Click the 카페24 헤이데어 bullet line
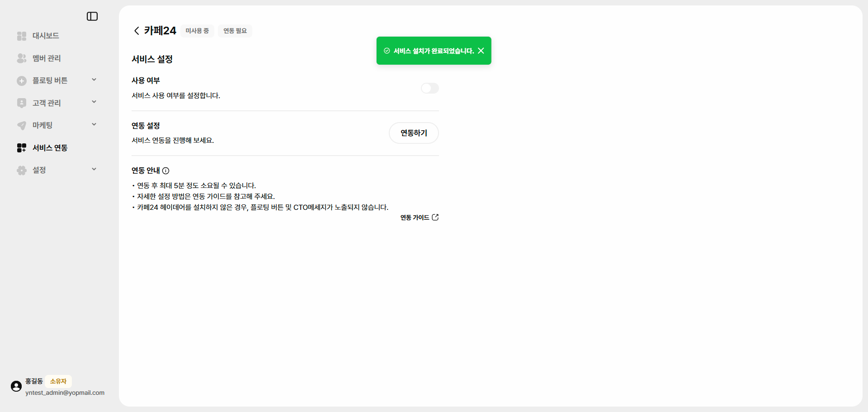This screenshot has height=412, width=868. tap(263, 207)
